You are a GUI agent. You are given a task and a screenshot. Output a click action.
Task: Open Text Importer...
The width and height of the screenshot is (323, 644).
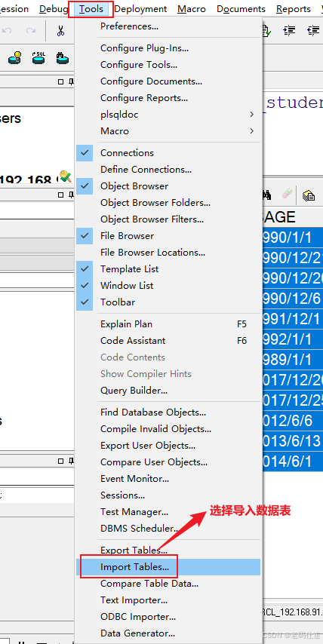[168, 600]
